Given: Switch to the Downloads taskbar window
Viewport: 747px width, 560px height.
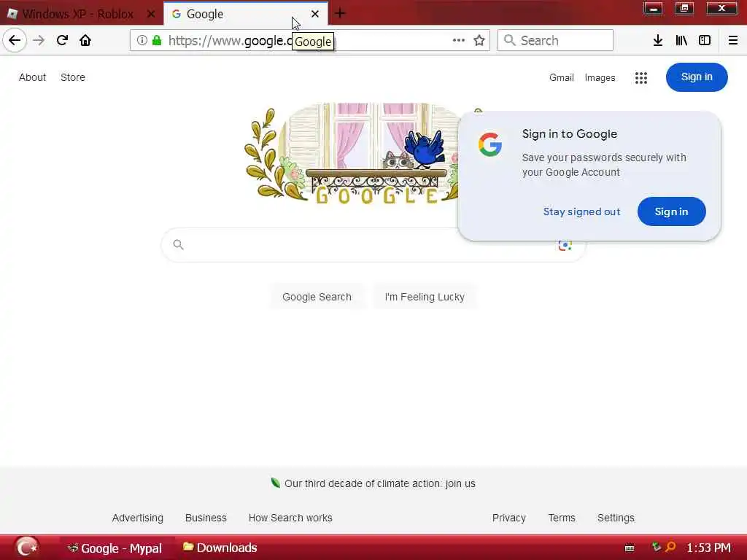Looking at the screenshot, I should pyautogui.click(x=220, y=548).
